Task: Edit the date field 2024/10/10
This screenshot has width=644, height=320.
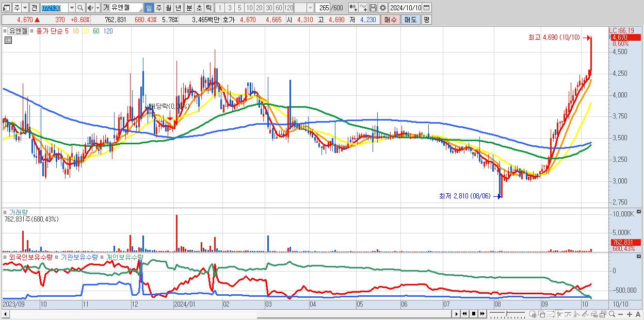Action: point(406,8)
